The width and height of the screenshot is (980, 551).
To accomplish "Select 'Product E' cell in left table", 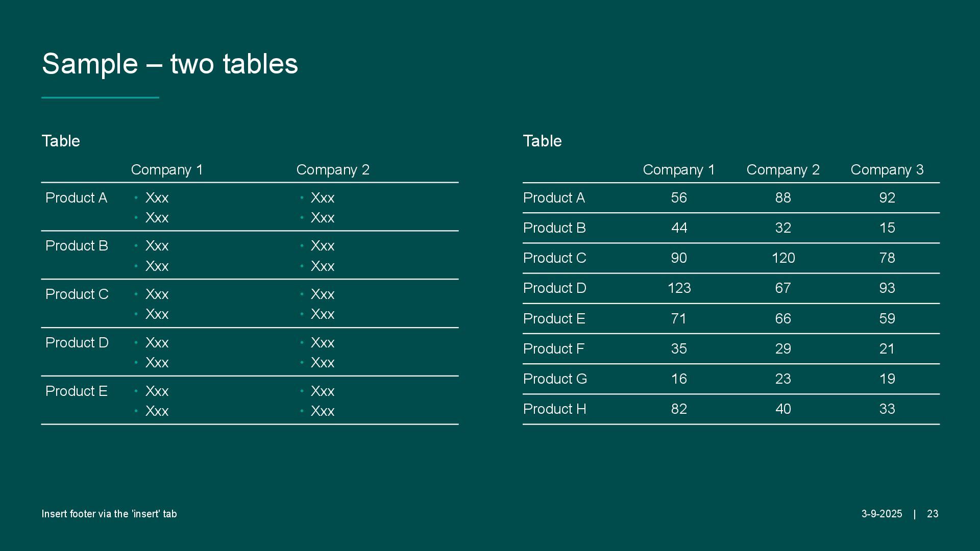I will (x=76, y=391).
